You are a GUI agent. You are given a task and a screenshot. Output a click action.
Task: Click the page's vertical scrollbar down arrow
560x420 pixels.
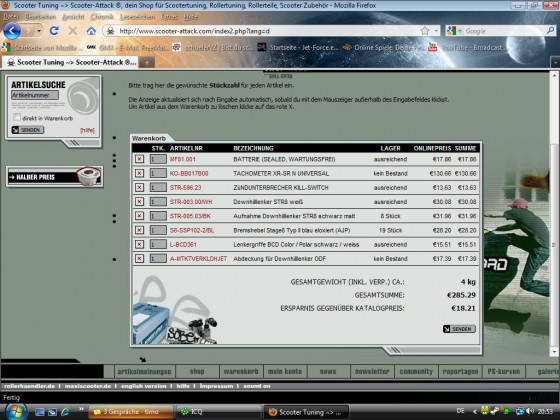554,352
